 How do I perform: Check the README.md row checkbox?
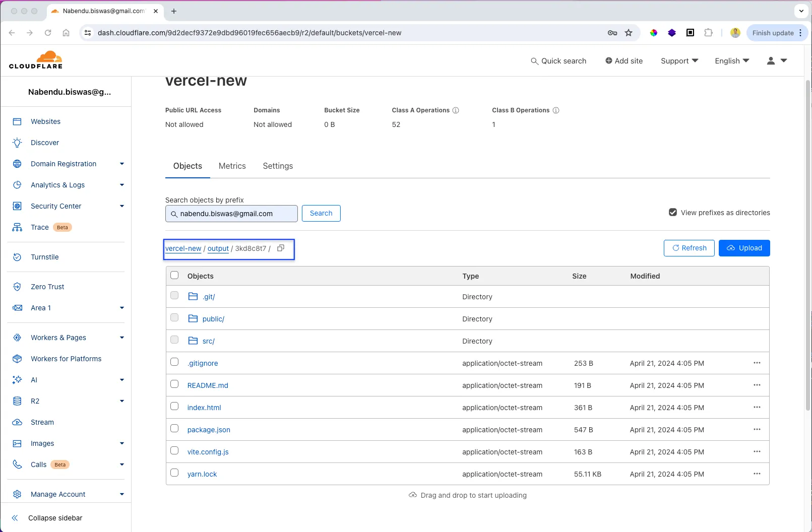click(x=174, y=384)
